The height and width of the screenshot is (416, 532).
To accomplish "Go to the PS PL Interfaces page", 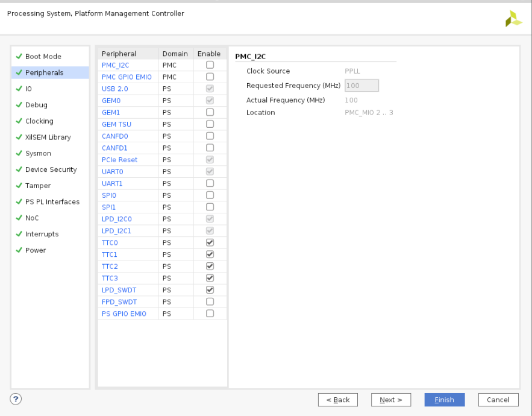I will pyautogui.click(x=52, y=202).
